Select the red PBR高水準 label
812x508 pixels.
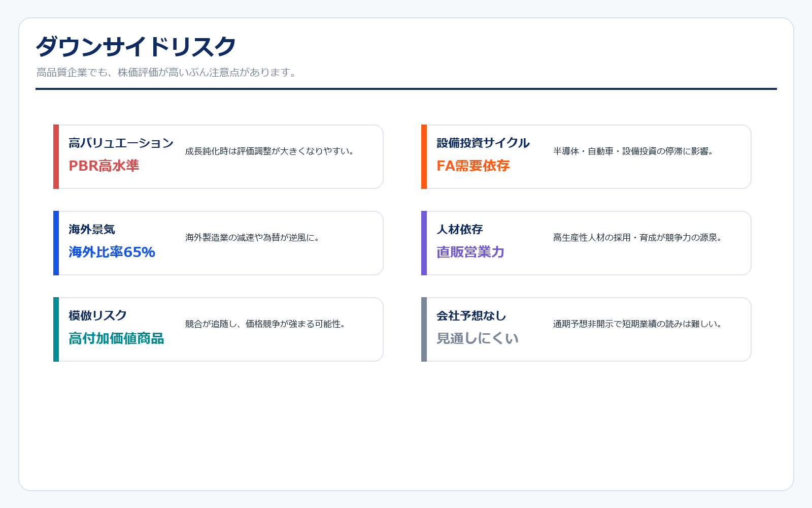pos(104,166)
